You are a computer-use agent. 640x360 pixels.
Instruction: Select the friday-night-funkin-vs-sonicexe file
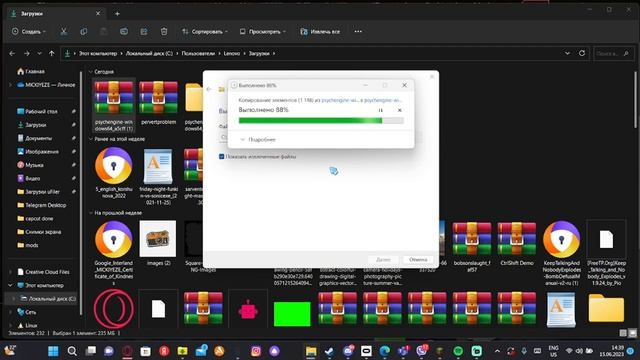point(158,176)
